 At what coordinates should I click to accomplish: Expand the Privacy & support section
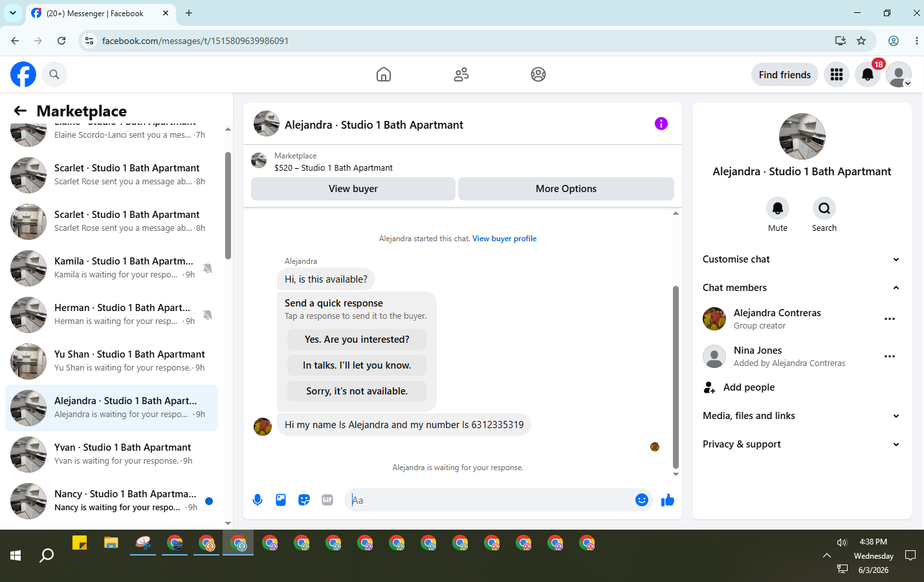(x=802, y=444)
